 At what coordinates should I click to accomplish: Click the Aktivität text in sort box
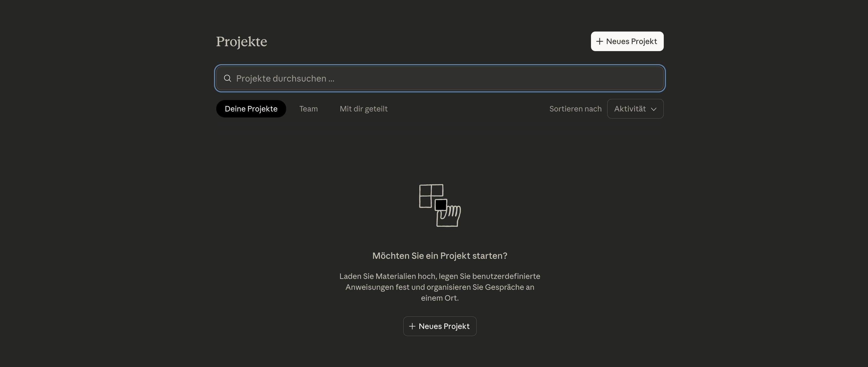point(630,109)
